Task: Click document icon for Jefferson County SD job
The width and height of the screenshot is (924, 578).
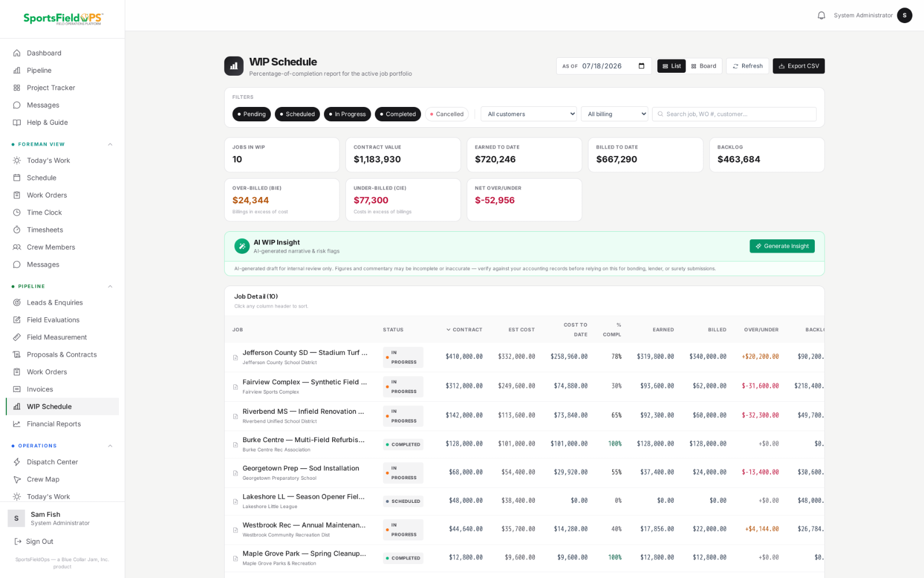Action: [x=236, y=358]
